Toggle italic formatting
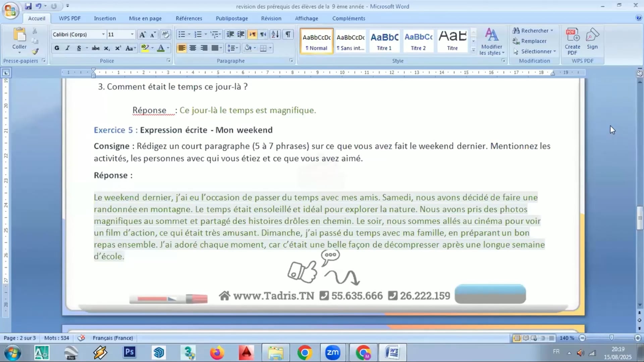Screen dimensions: 644x362 pyautogui.click(x=67, y=48)
